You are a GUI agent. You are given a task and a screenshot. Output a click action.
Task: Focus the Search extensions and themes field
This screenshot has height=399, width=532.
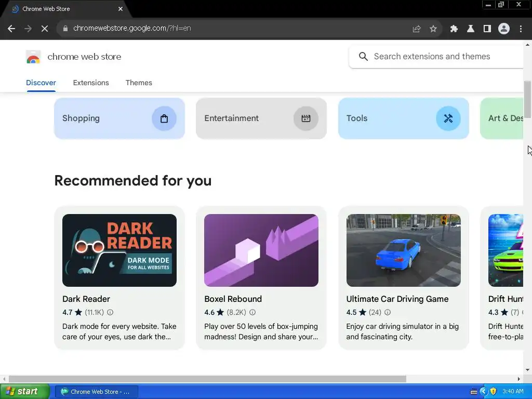point(436,56)
